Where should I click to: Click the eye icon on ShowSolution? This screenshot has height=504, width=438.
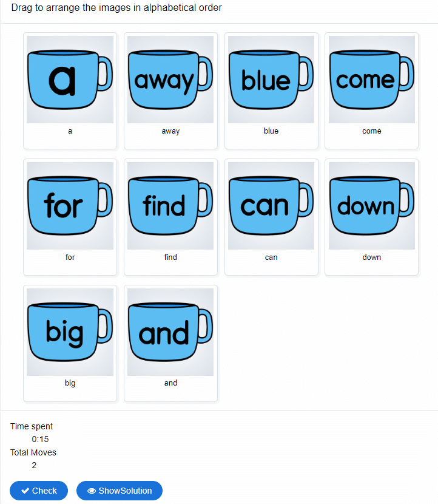click(x=91, y=491)
